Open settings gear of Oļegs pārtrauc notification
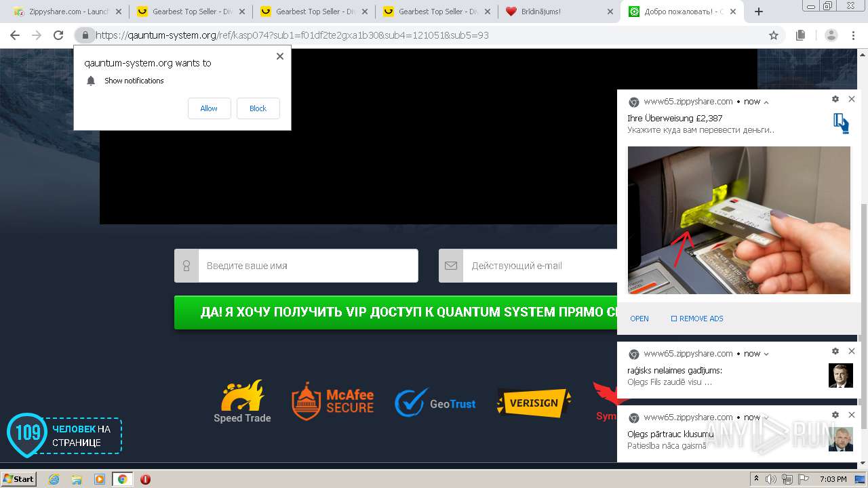 (x=835, y=415)
